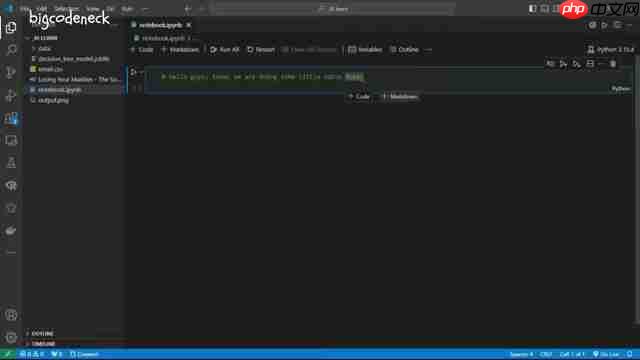Screen dimensions: 640x360
Task: Open notebook toolbar overflow ellipsis
Action: coord(428,50)
